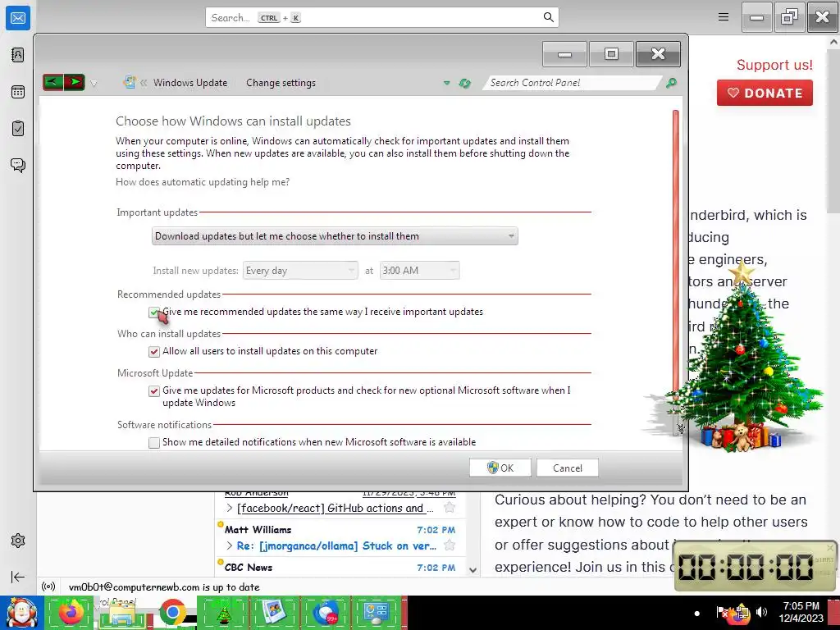The width and height of the screenshot is (840, 630).
Task: Click OK to save update settings
Action: [x=500, y=468]
